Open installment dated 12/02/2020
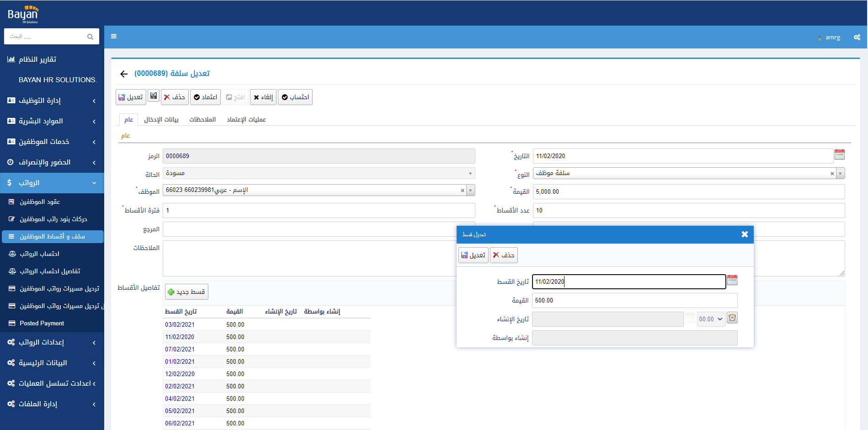Viewport: 868px width, 430px height. click(x=180, y=374)
